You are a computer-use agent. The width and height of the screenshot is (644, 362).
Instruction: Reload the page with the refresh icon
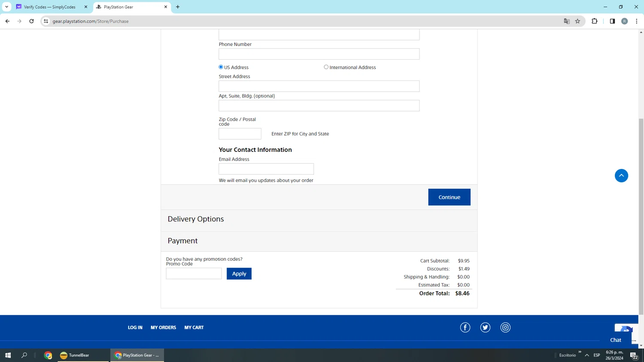coord(31,21)
